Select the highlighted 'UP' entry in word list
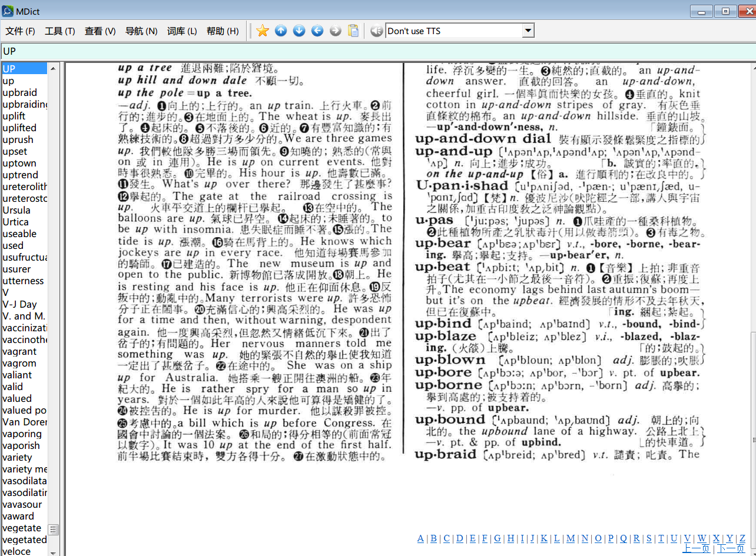 [x=24, y=69]
